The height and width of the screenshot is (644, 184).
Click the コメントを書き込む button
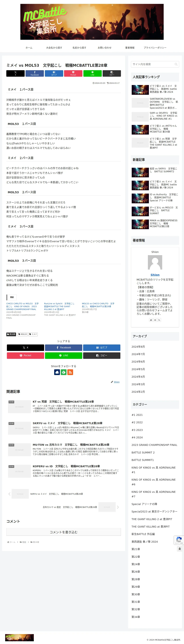(64, 532)
